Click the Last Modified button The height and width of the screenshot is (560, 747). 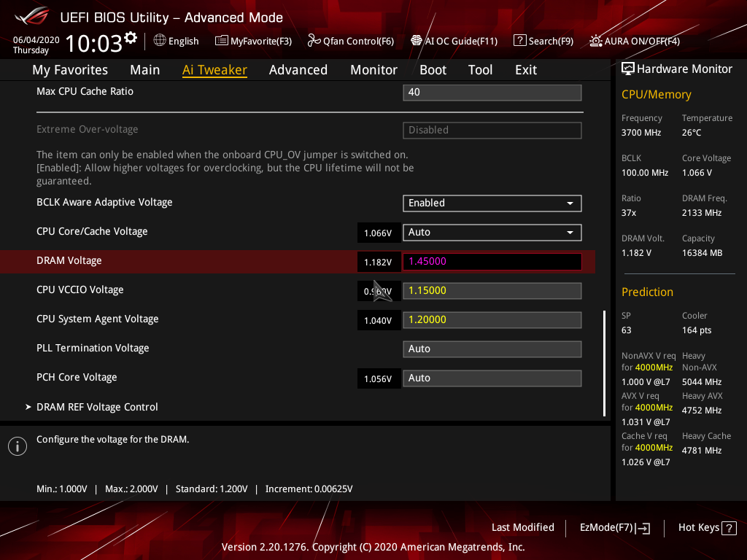tap(523, 527)
